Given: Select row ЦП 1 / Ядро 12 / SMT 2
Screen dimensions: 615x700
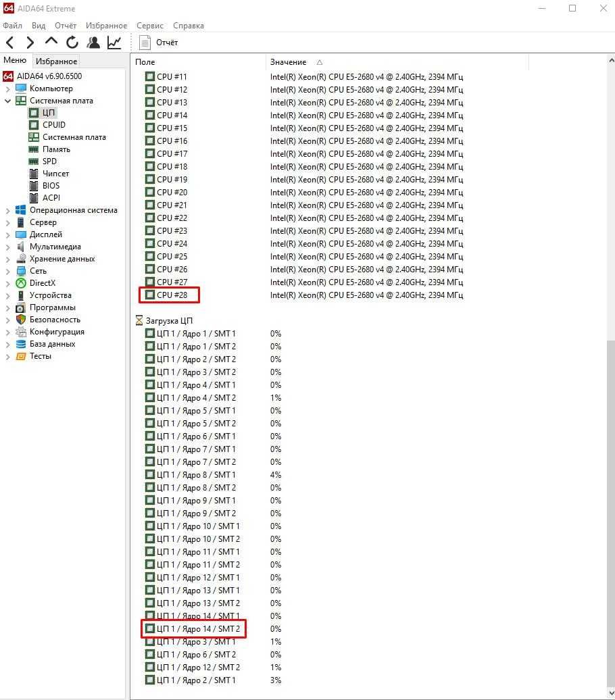Looking at the screenshot, I should tap(213, 668).
